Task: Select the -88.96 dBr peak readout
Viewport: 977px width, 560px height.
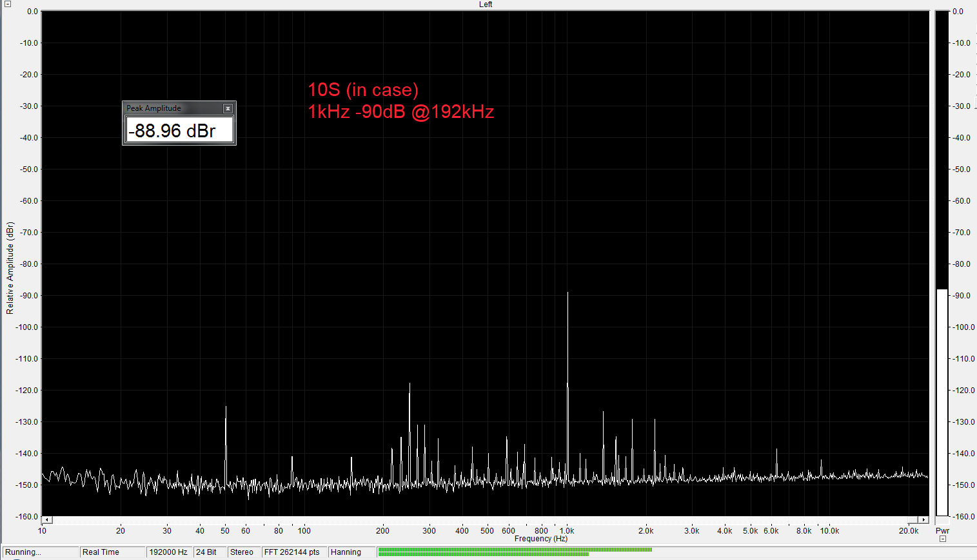Action: (x=179, y=131)
